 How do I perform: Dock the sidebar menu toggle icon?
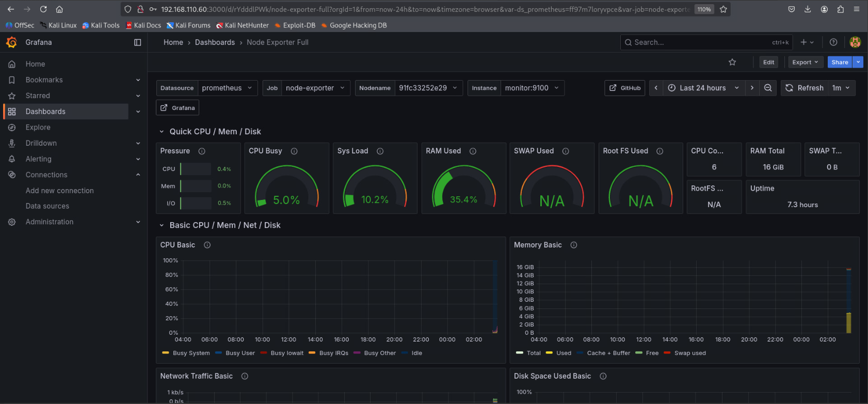(137, 42)
